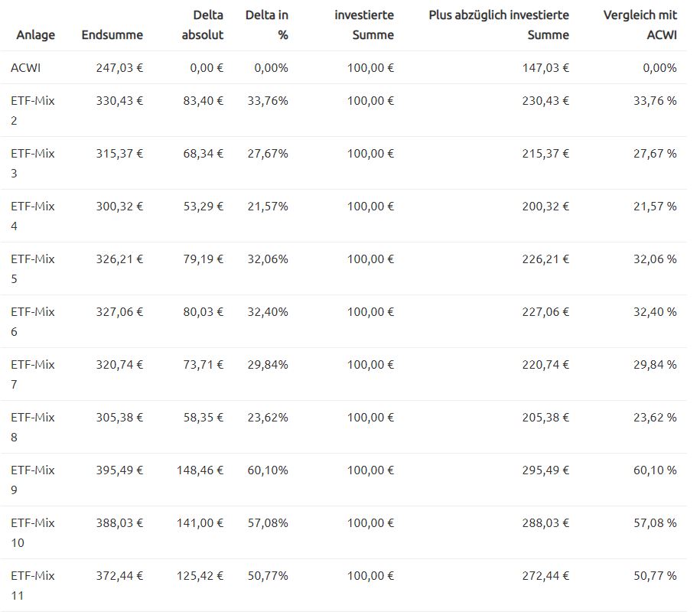This screenshot has width=700, height=615.
Task: Select the ETF-Mix 11 row label
Action: click(33, 585)
